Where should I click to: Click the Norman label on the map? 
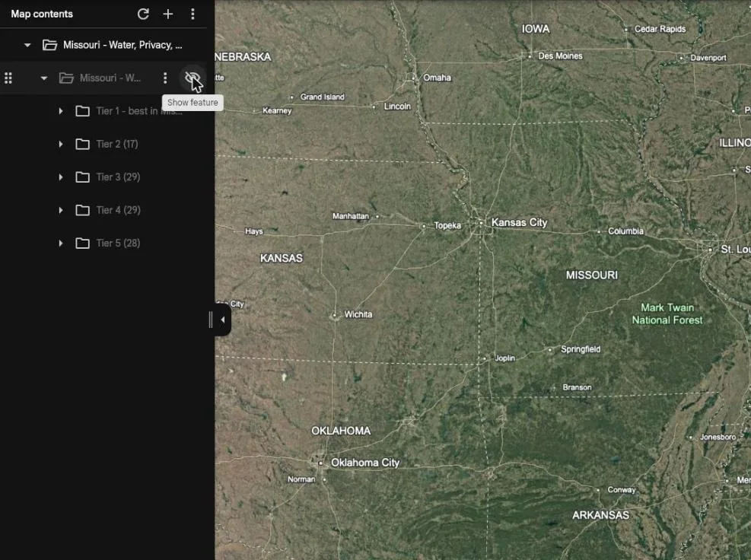pyautogui.click(x=301, y=479)
